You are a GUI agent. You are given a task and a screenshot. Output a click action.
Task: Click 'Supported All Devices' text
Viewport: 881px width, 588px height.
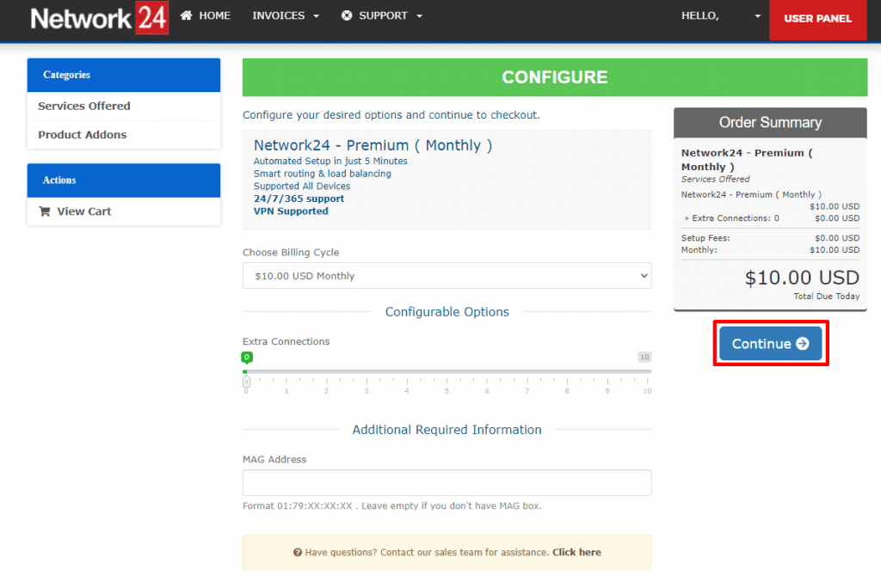click(302, 187)
